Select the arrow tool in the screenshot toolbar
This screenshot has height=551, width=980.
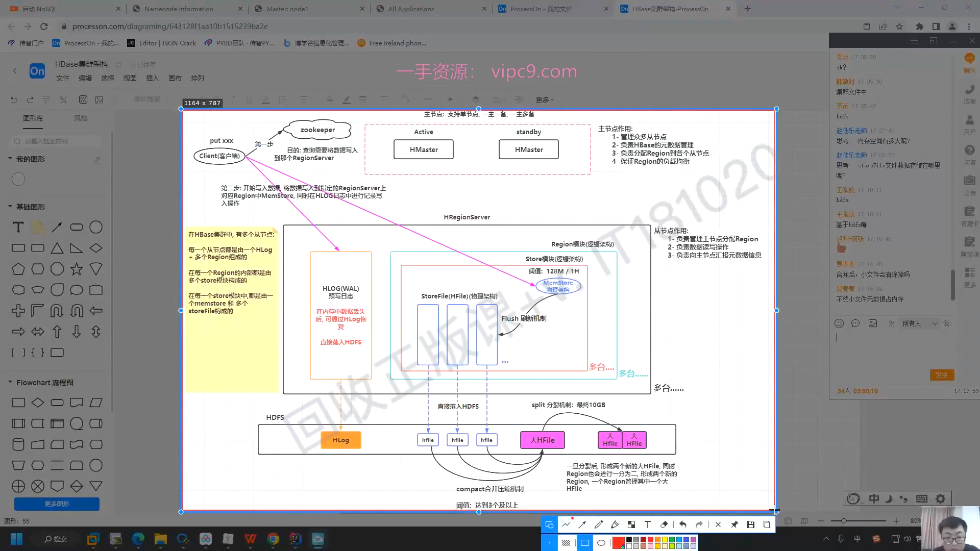582,524
